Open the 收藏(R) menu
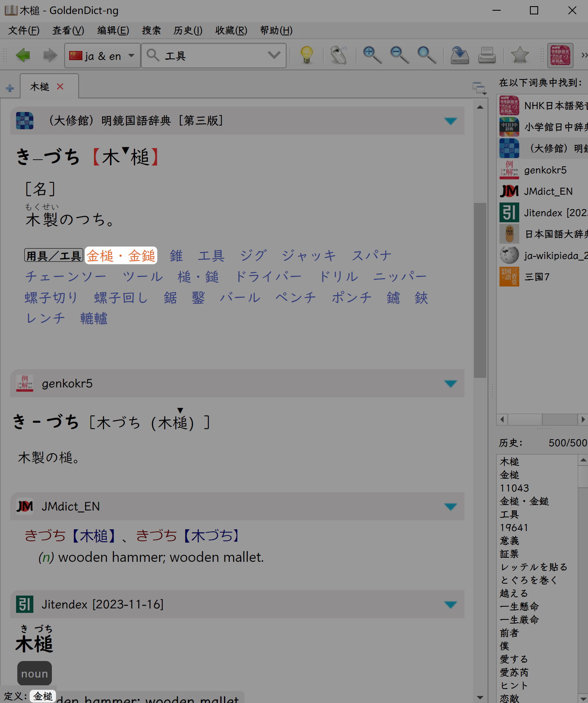The image size is (588, 703). [x=231, y=30]
